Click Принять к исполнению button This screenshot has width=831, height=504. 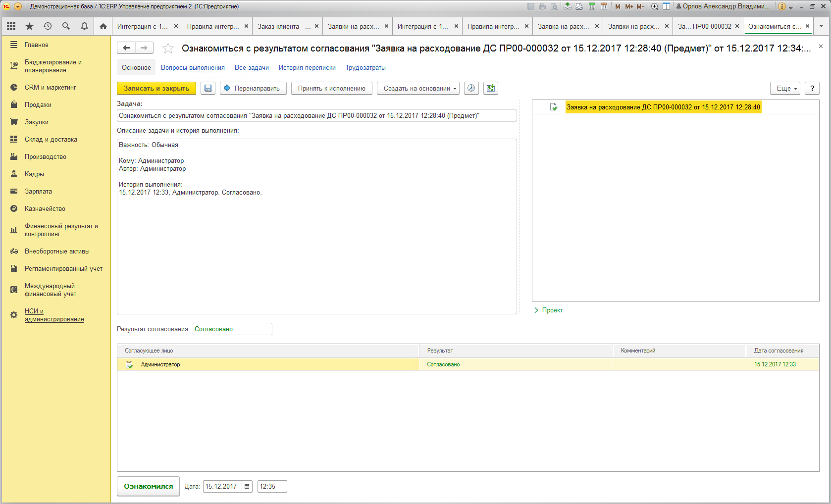pos(331,88)
